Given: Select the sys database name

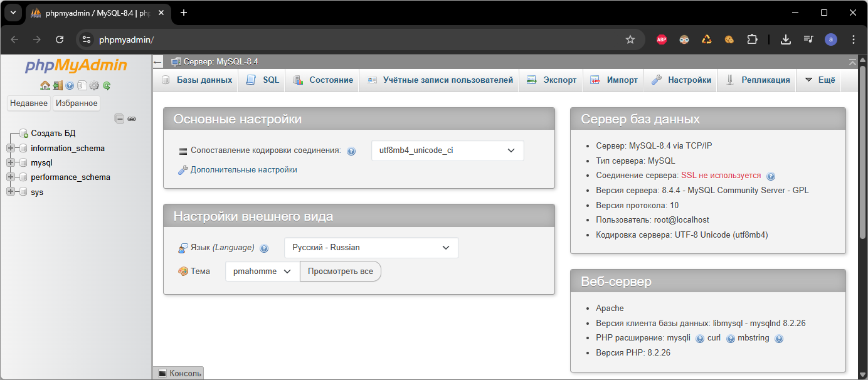Looking at the screenshot, I should point(37,192).
